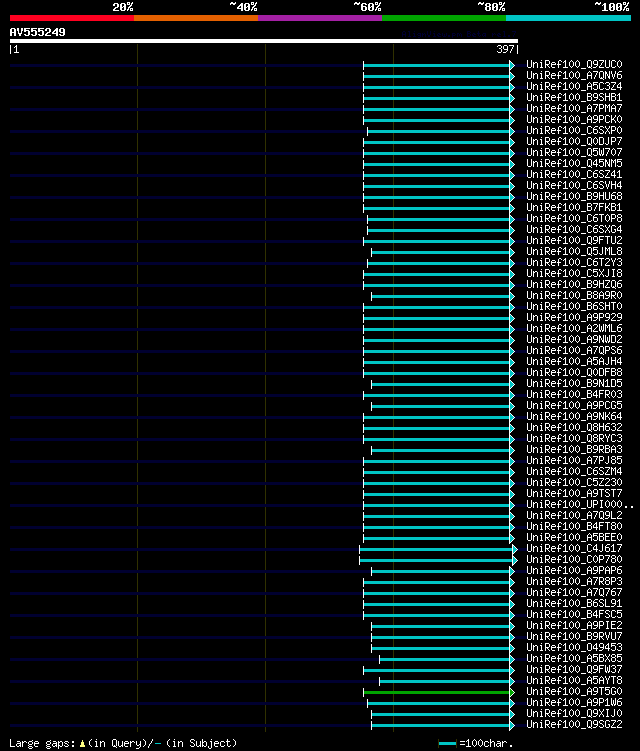Choose the UniRef100_B7FKB1 entry
Viewport: 640px width, 751px height.
pos(574,207)
